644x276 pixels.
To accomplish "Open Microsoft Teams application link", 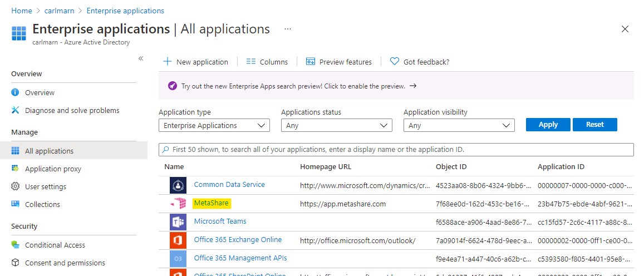I will pyautogui.click(x=220, y=221).
